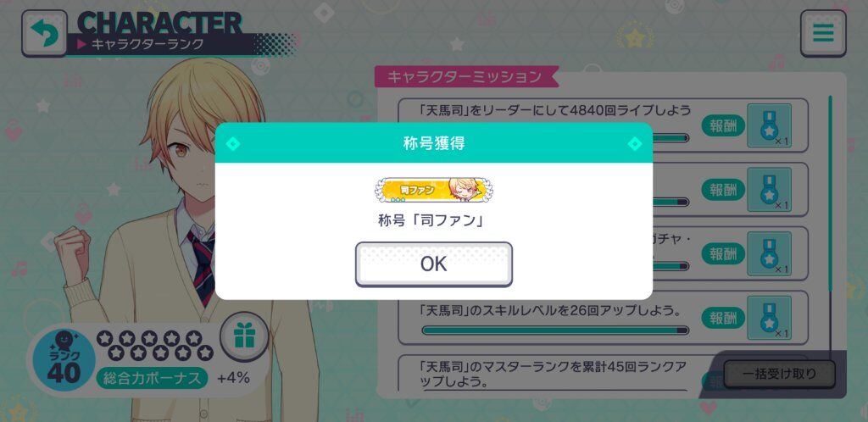Screen dimensions: 868x422
Task: Select the skill level mission's medal reward
Action: coord(769,318)
